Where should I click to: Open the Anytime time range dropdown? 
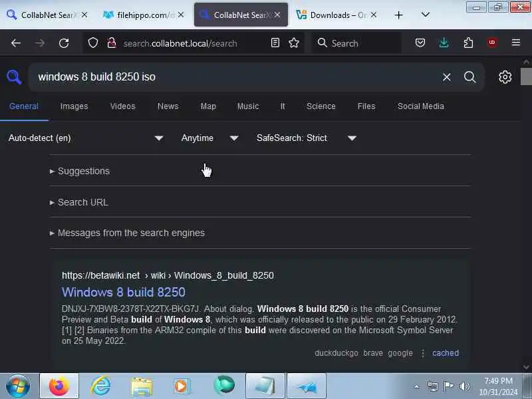click(x=209, y=138)
